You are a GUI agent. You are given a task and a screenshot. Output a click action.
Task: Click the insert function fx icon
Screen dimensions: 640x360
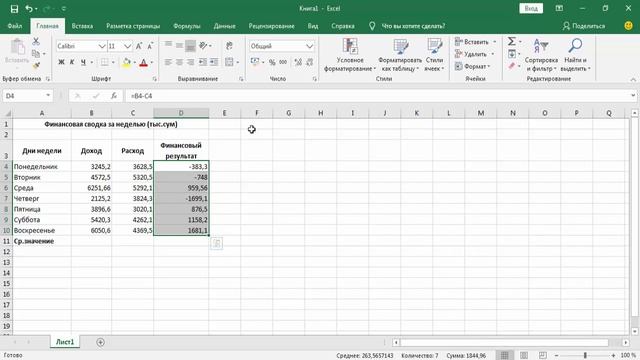[114, 96]
